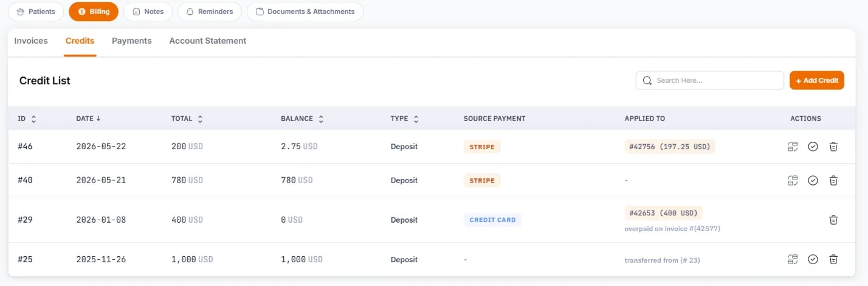The image size is (868, 286).
Task: Open applied invoice #42756 (197.25 USD)
Action: pyautogui.click(x=670, y=147)
